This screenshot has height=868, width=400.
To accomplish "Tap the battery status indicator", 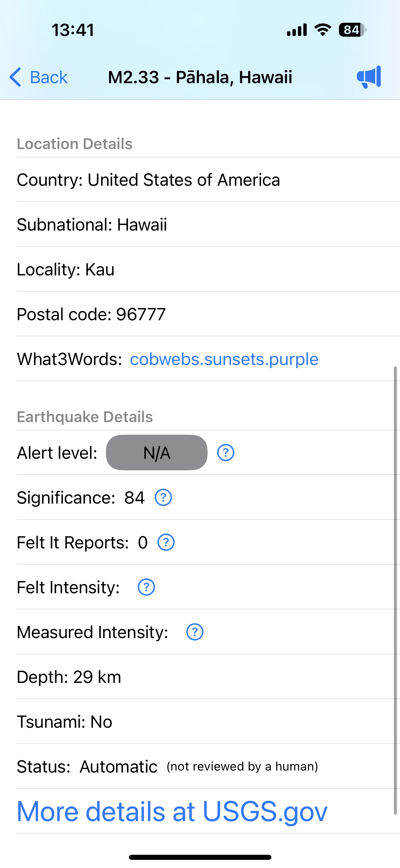I will pos(353,30).
